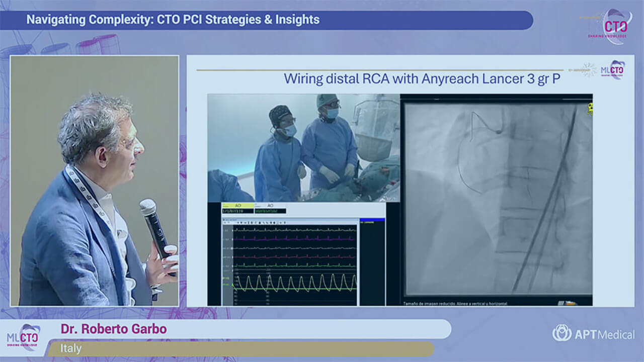Screen dimensions: 644x362
Task: Click the yellow radiation icon on the angiogram
Action: pos(589,109)
